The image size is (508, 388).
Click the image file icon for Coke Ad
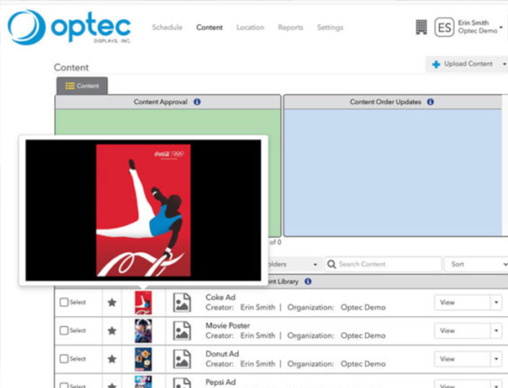[x=182, y=302]
